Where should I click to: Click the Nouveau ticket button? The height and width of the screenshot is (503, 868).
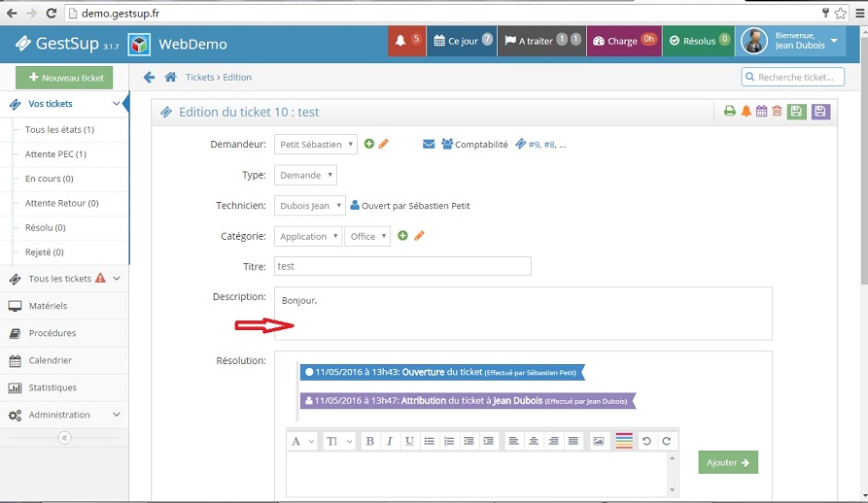64,78
